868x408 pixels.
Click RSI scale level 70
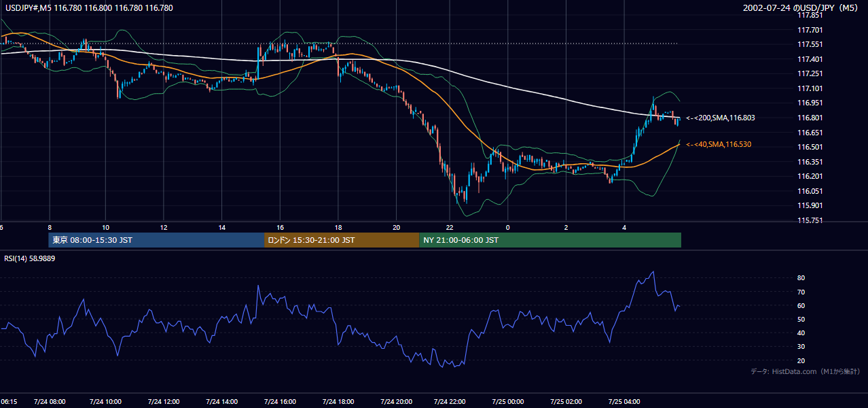coord(801,292)
